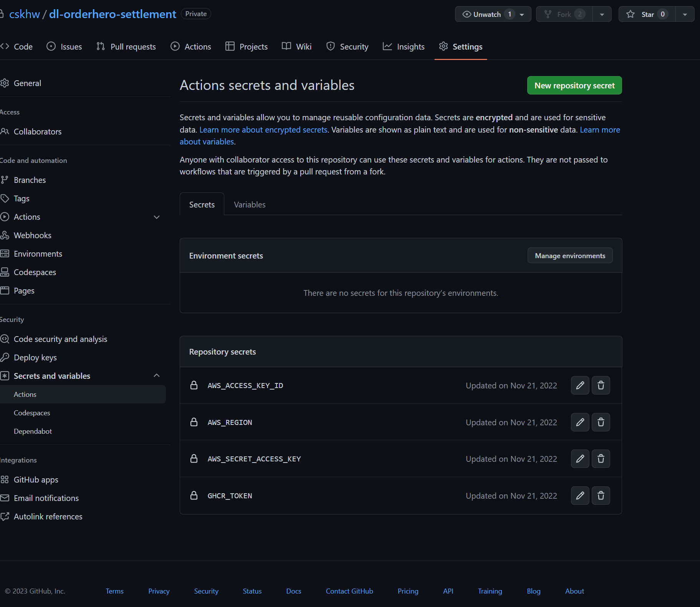The width and height of the screenshot is (700, 607).
Task: Delete the AWS_REGION secret trash icon
Action: (x=601, y=422)
